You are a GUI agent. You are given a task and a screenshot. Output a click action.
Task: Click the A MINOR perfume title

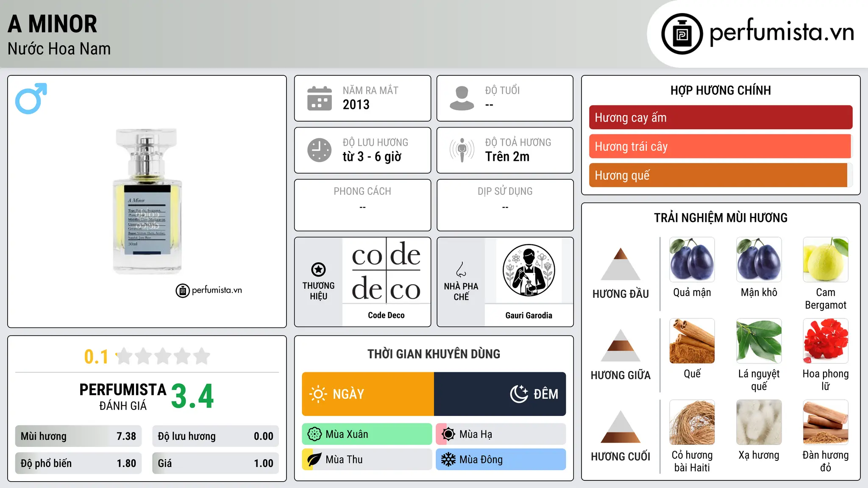pos(53,24)
